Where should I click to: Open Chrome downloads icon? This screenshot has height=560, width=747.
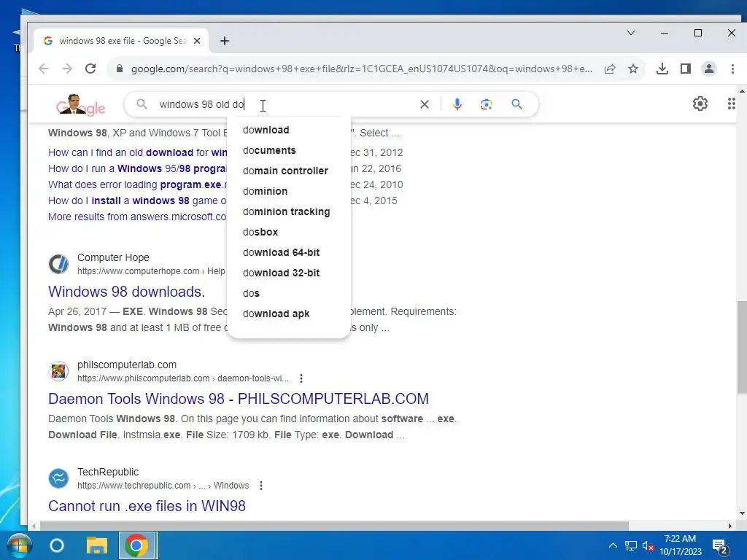point(662,69)
